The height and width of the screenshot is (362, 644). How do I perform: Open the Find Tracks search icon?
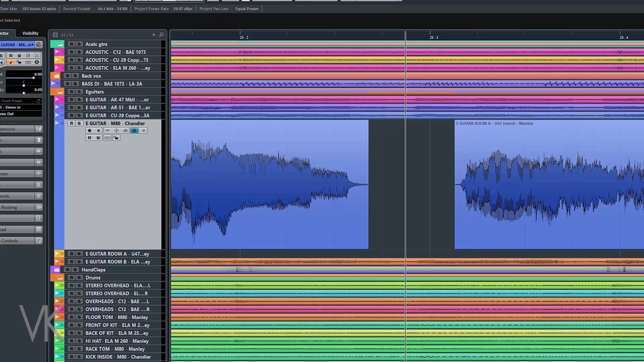[161, 35]
